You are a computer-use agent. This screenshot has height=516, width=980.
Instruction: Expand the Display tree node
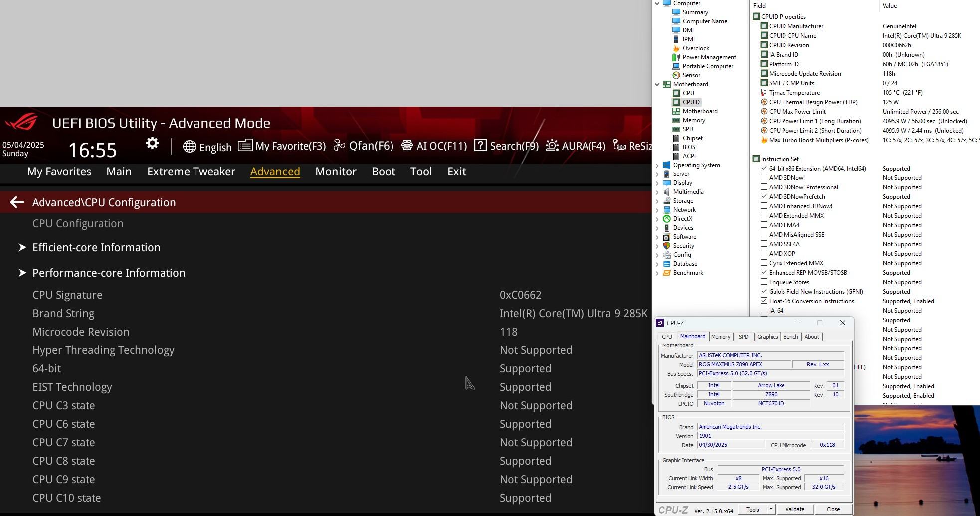click(657, 183)
